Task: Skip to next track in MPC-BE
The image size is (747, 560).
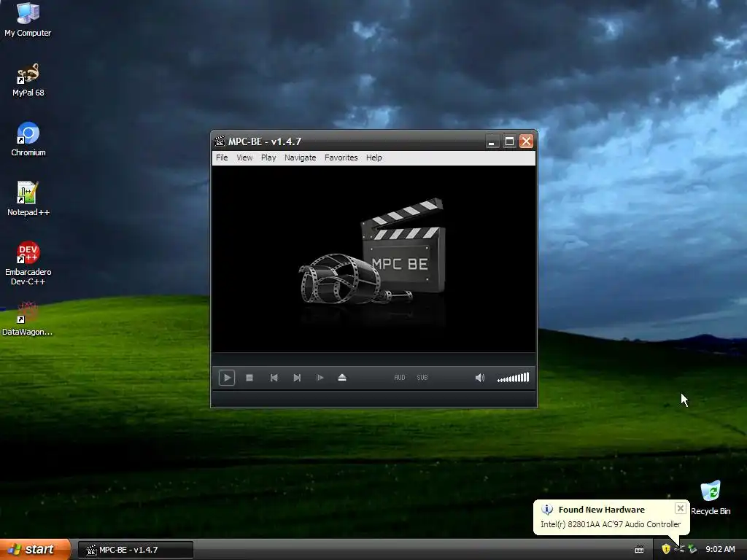Action: point(297,378)
